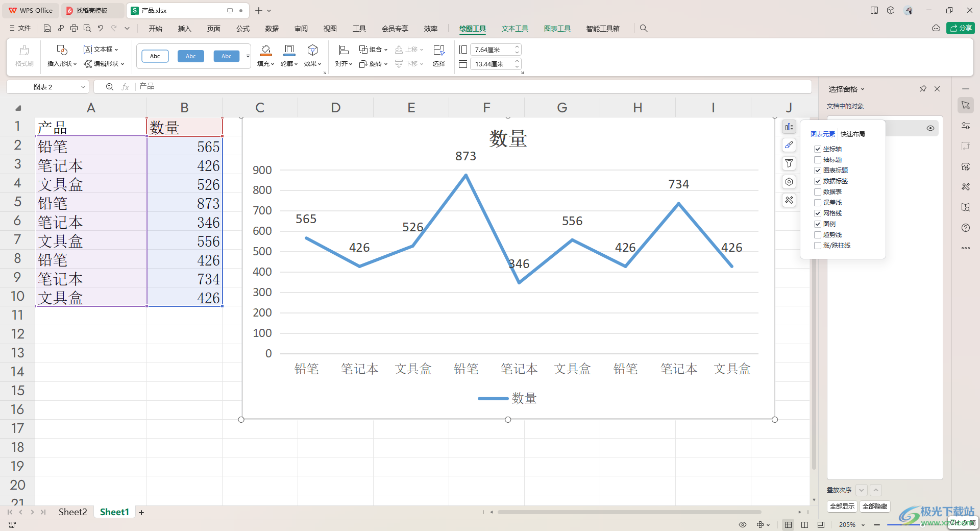Image resolution: width=980 pixels, height=531 pixels.
Task: Switch to 图表工具 ribbon tab
Action: click(557, 29)
